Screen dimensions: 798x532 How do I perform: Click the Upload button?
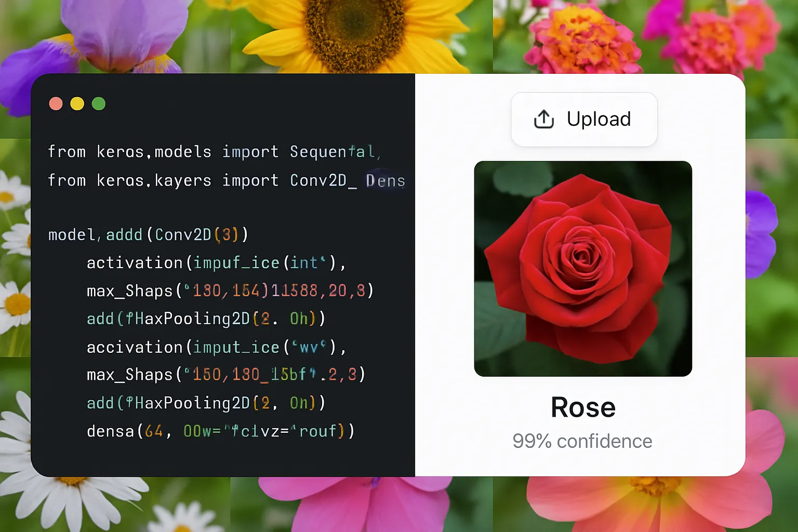(x=584, y=119)
